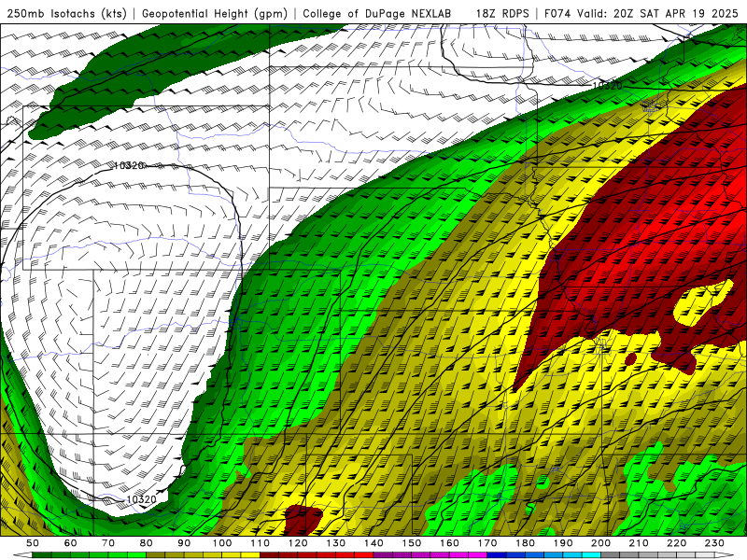Click the '220' value on the color scale
This screenshot has height=560, width=747.
(677, 543)
